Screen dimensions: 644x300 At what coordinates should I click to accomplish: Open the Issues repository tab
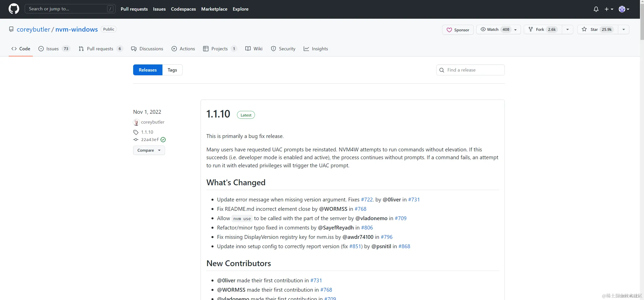pos(52,49)
